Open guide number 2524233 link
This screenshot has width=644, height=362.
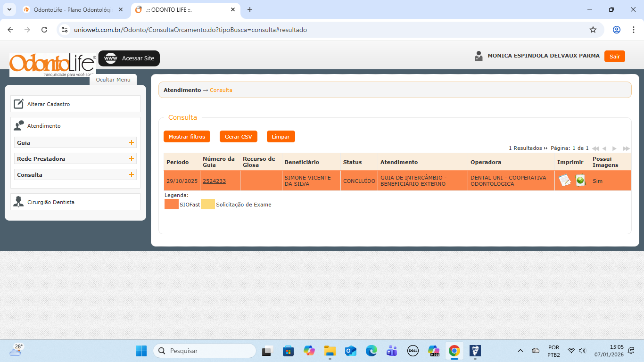coord(214,181)
